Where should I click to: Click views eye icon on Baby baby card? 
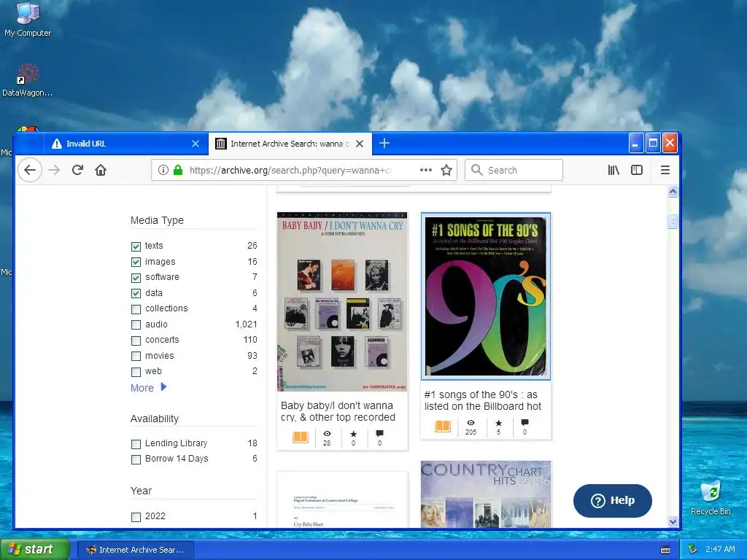(x=327, y=434)
